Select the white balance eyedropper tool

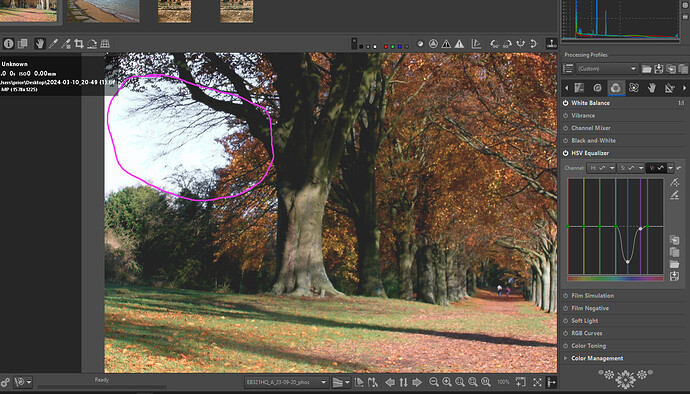(x=53, y=43)
